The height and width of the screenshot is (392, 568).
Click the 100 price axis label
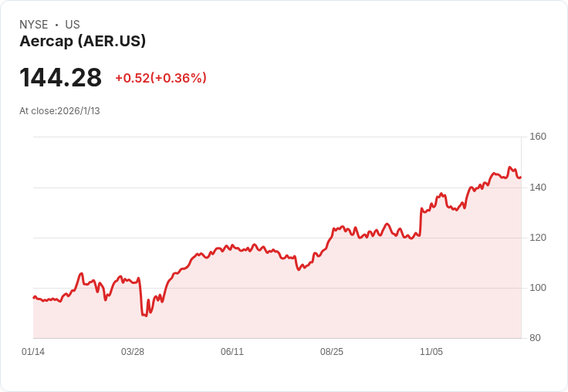pyautogui.click(x=538, y=288)
